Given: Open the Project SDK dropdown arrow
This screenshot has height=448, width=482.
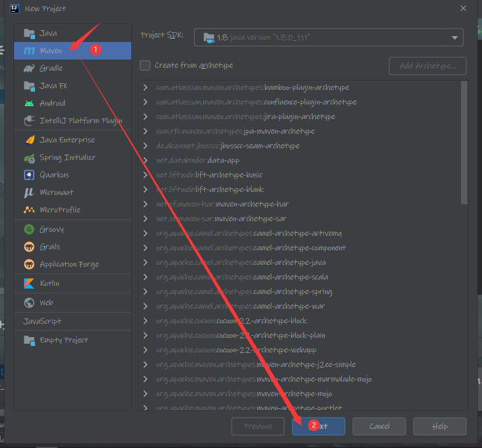Looking at the screenshot, I should [x=455, y=38].
